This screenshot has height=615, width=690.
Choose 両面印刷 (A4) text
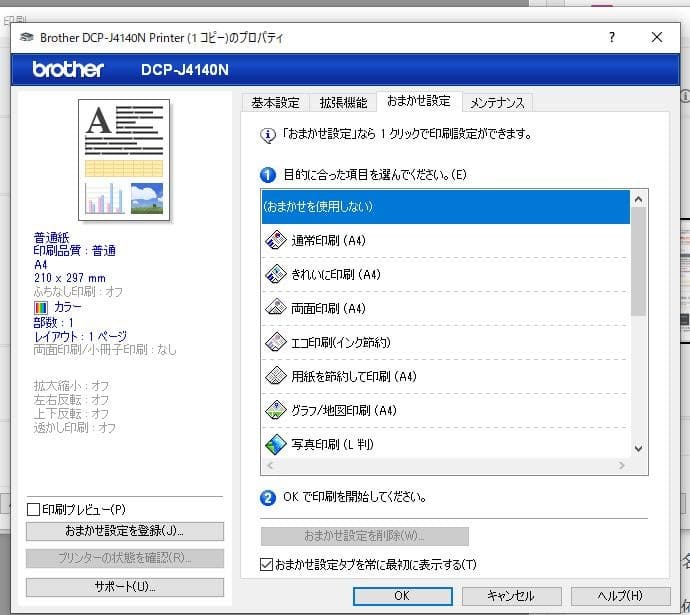pos(328,308)
